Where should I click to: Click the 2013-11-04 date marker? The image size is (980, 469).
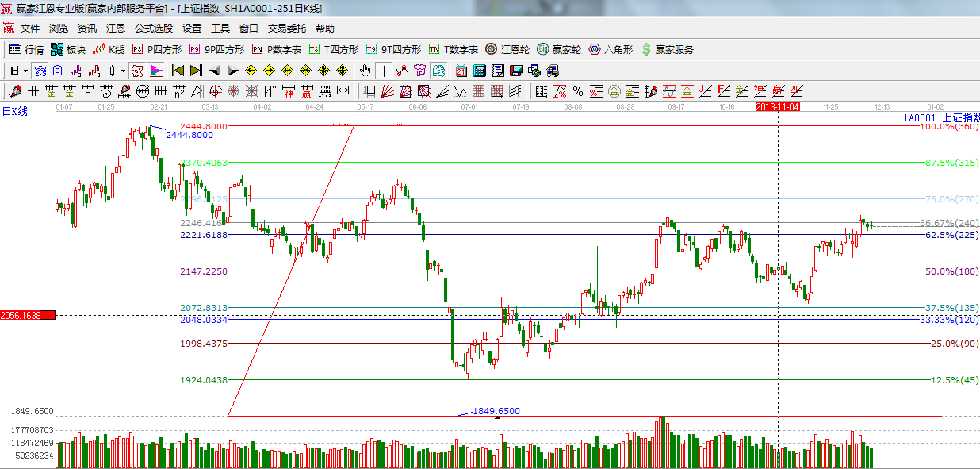point(777,106)
